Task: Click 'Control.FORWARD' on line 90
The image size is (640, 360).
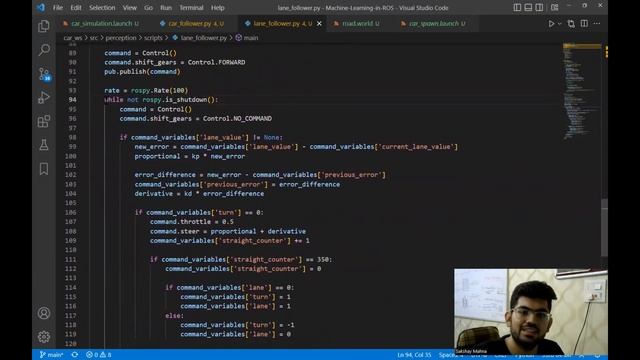Action: (216, 62)
